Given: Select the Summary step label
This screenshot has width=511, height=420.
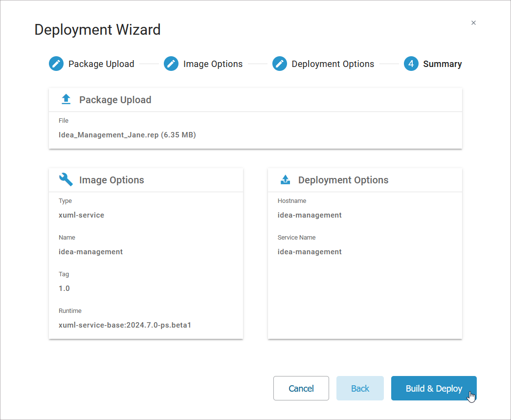Looking at the screenshot, I should tap(443, 64).
